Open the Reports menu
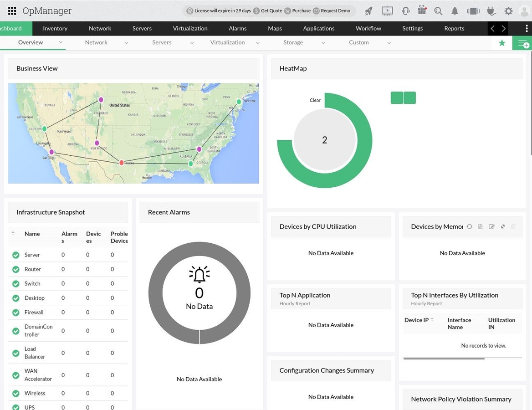 [x=454, y=28]
